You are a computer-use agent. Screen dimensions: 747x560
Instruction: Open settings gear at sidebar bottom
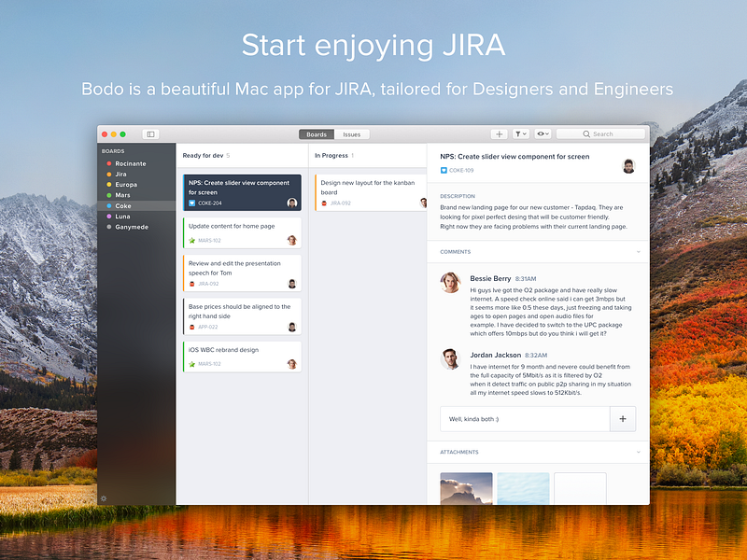[104, 498]
